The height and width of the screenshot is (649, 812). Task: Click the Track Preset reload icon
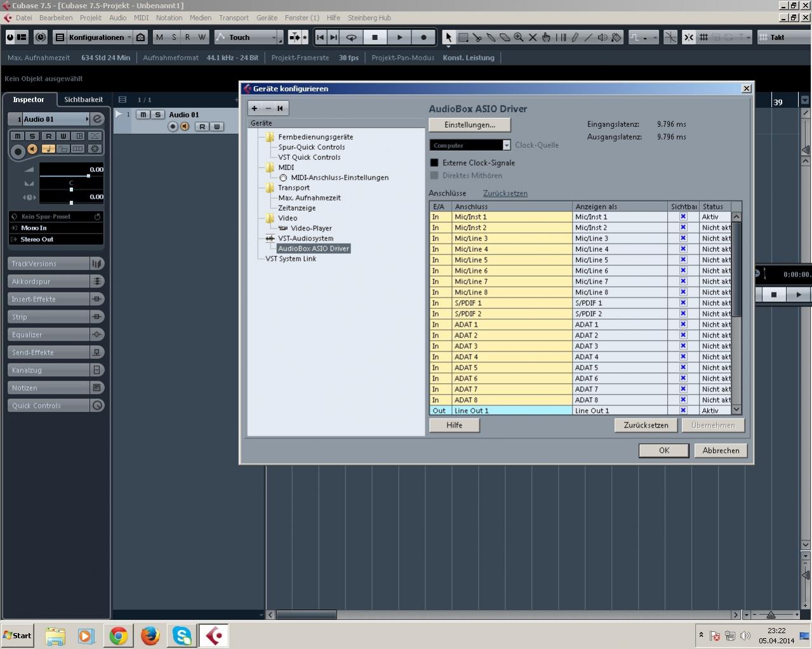coord(98,216)
